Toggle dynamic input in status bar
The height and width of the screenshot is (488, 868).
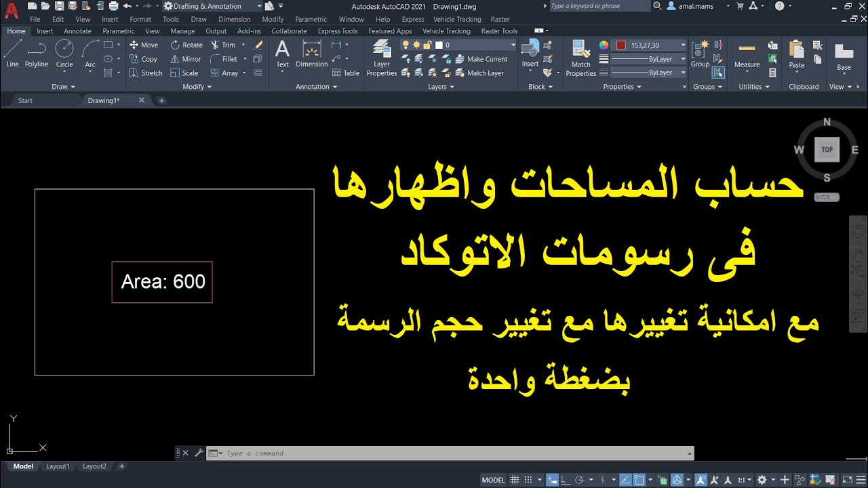pyautogui.click(x=552, y=480)
